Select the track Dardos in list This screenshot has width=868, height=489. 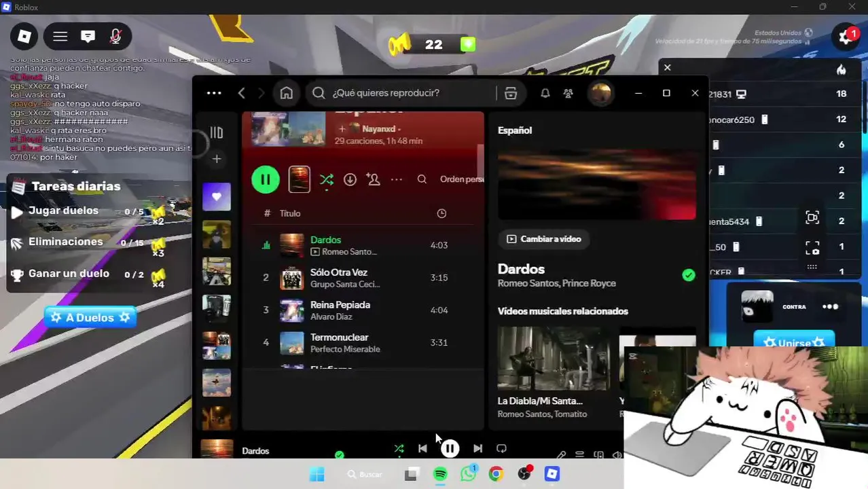coord(363,245)
